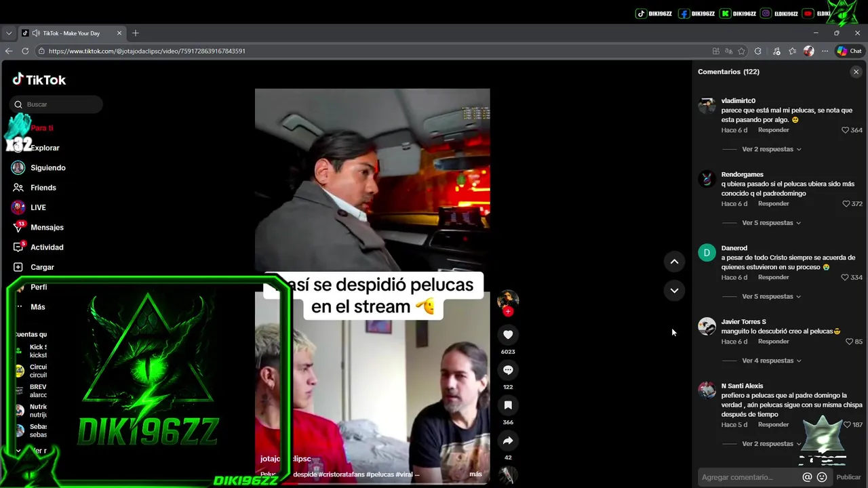
Task: Click the tiktok.com address bar URL
Action: 147,51
